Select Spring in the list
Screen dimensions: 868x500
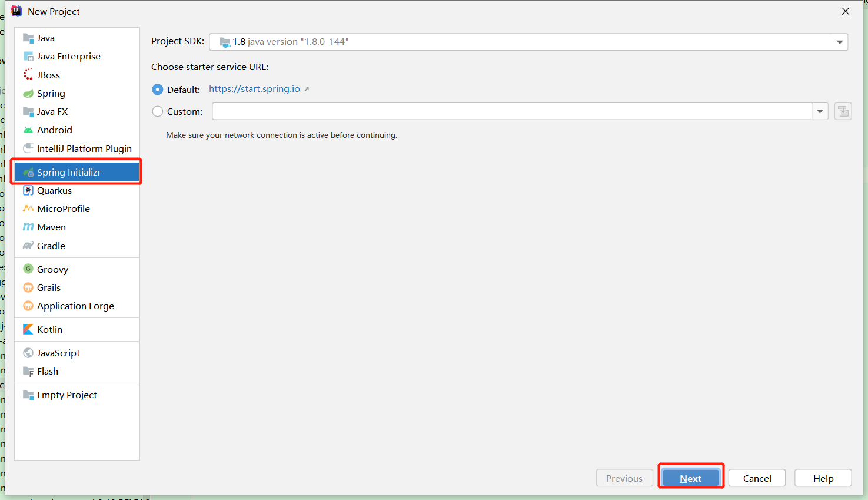point(77,94)
